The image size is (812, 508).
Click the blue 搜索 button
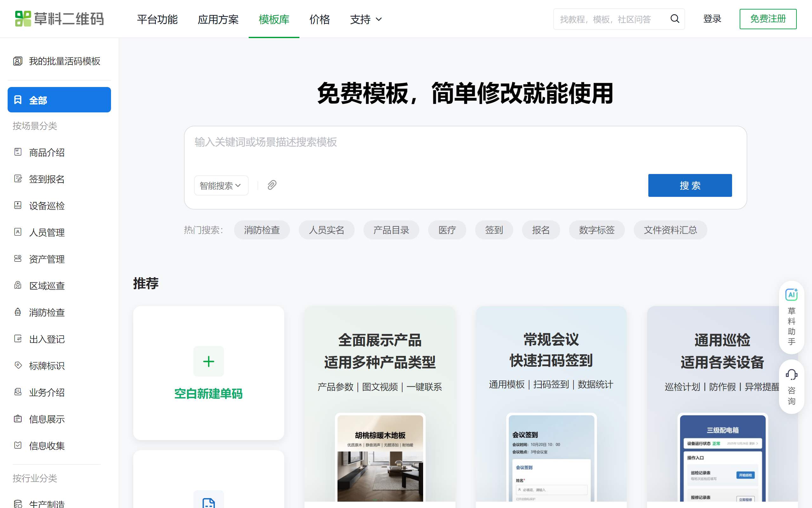[690, 185]
